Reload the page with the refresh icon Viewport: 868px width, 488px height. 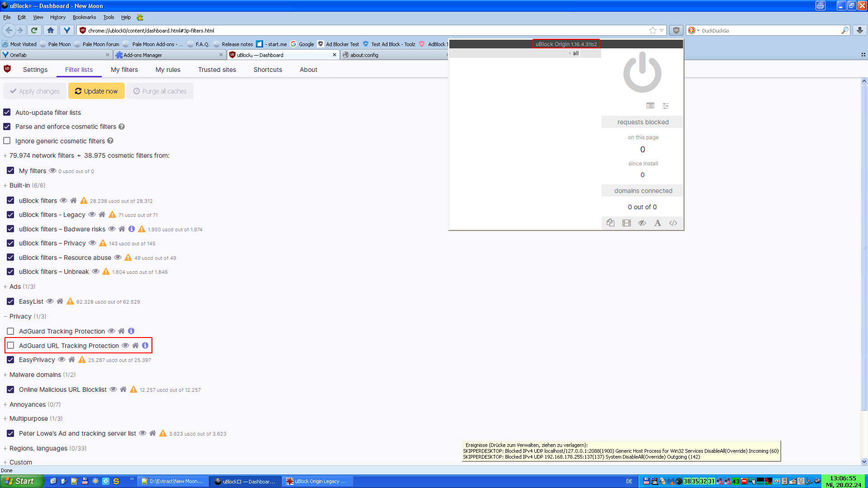[34, 30]
